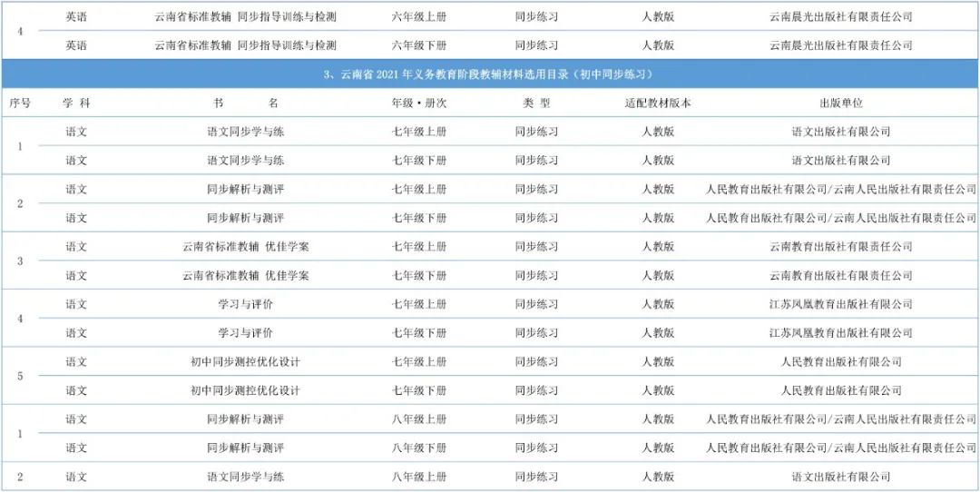980x492 pixels.
Task: Select 人教版 in the 八年级下册 row
Action: click(658, 448)
